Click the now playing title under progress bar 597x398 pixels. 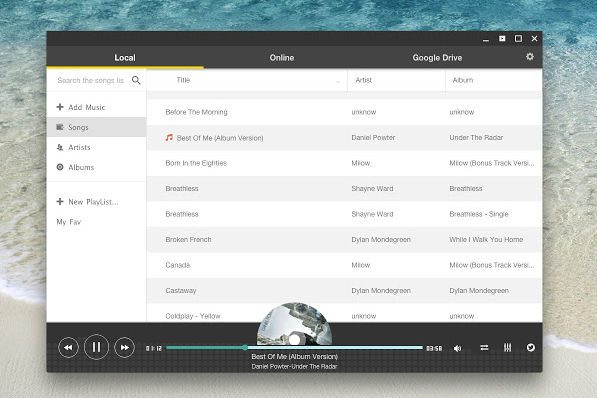pyautogui.click(x=294, y=356)
